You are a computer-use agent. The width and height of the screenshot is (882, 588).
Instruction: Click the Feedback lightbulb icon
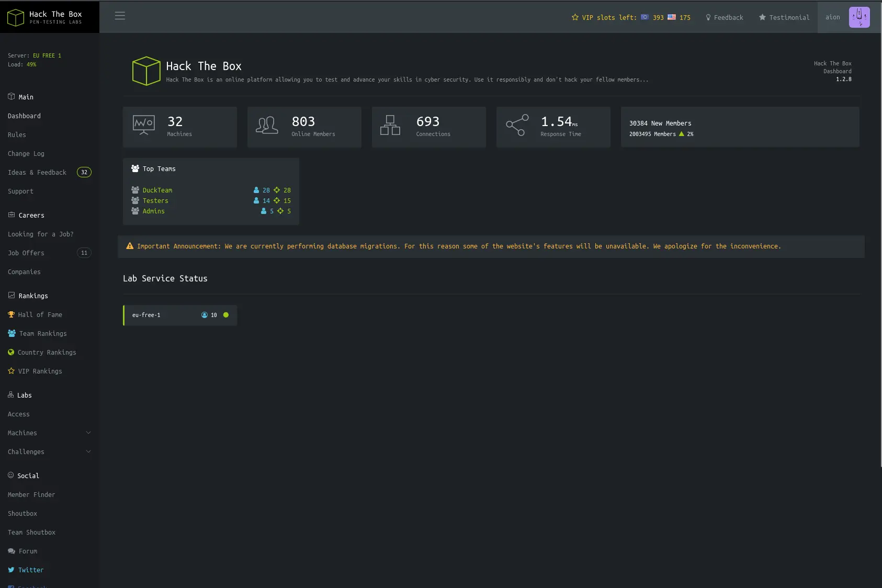[708, 17]
